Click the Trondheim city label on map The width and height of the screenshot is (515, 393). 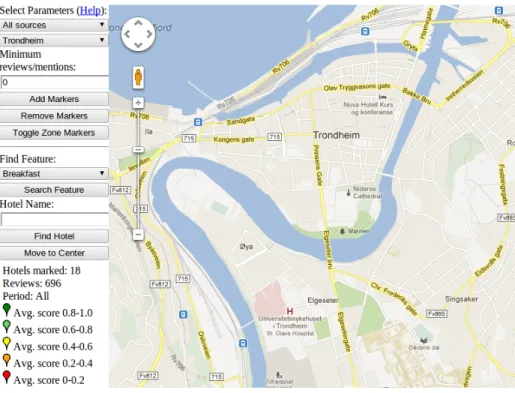point(336,135)
